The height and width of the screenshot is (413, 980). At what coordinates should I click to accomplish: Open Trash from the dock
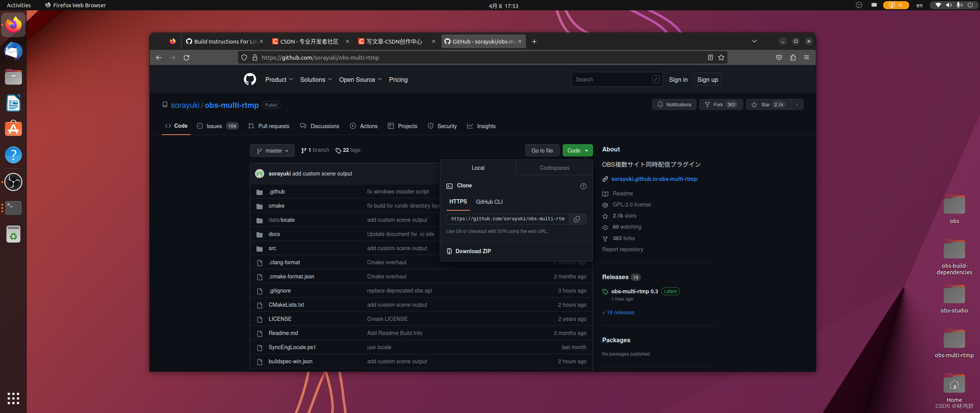tap(13, 234)
